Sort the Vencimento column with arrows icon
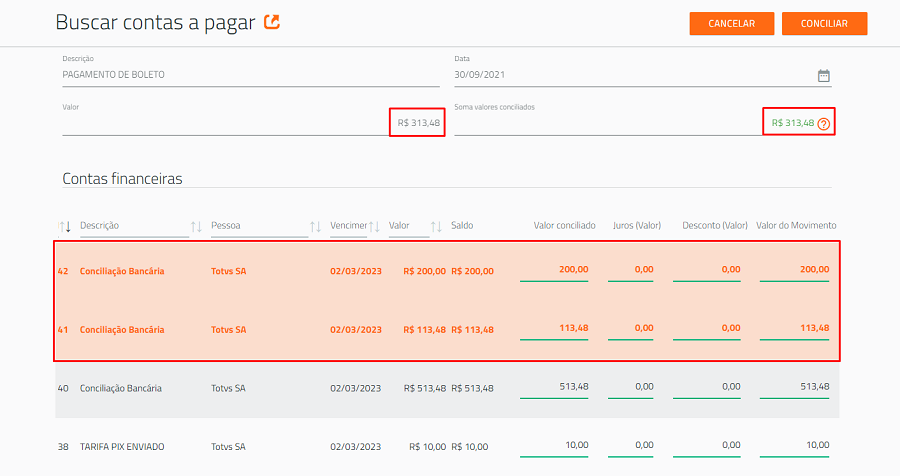Screen dimensions: 900x476 (x=374, y=226)
